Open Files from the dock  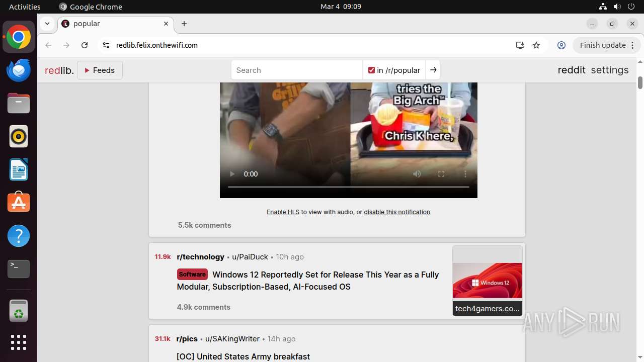click(x=19, y=104)
